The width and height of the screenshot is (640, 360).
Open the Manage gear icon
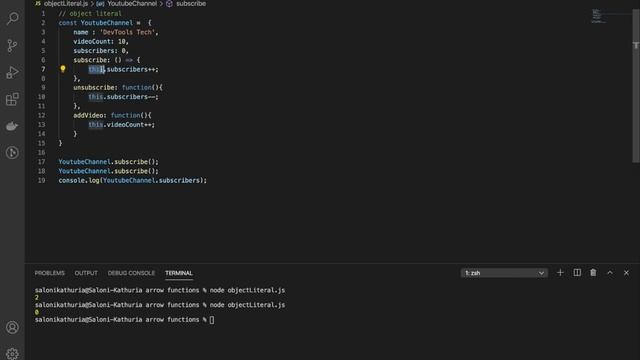(12, 353)
